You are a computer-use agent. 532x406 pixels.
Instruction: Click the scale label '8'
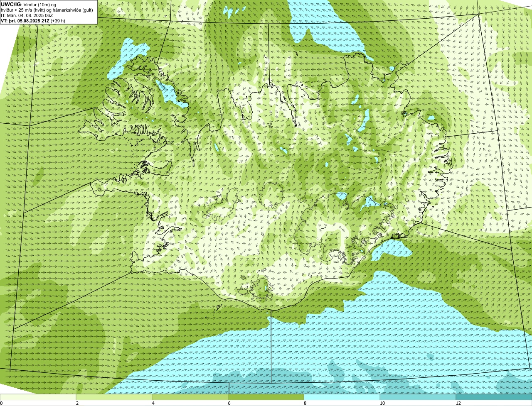(305, 403)
